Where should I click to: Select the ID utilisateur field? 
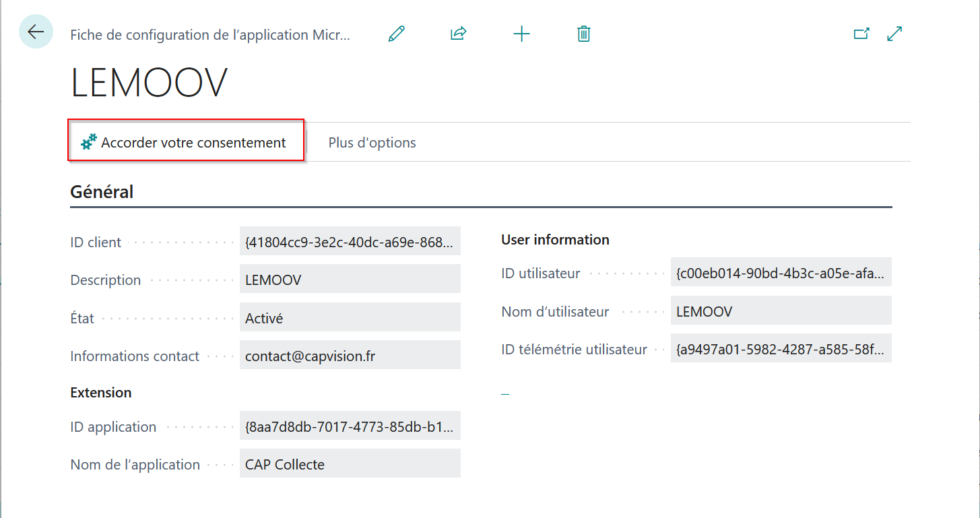click(x=781, y=272)
